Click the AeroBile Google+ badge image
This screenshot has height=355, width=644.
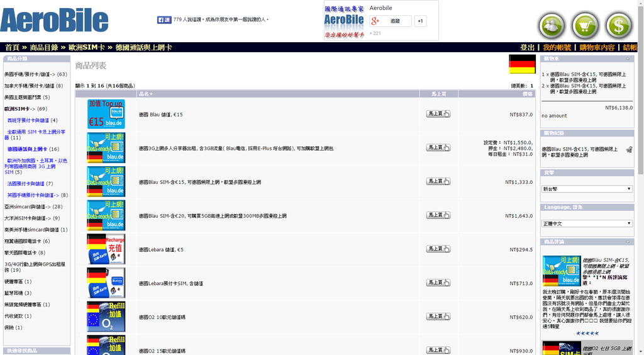coord(344,22)
